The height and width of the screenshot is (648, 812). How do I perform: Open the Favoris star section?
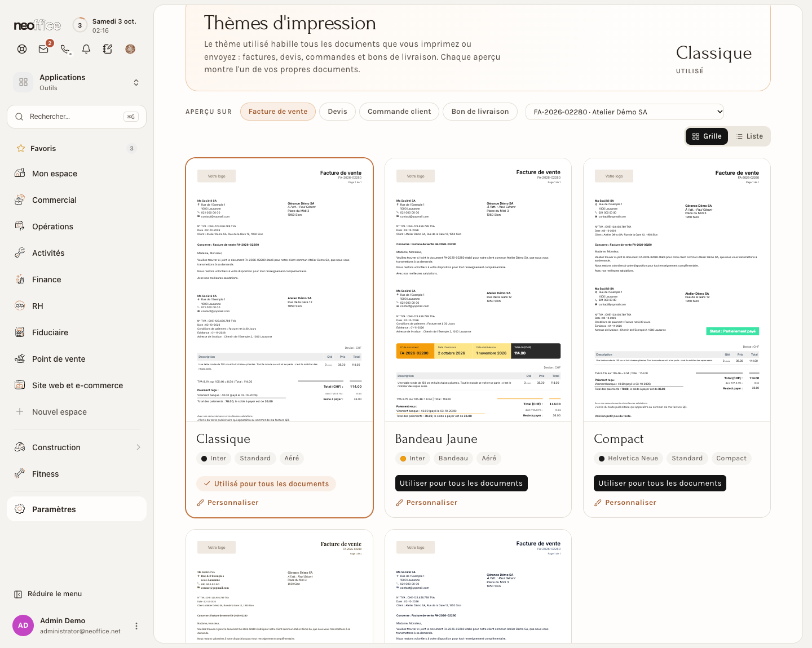point(77,148)
